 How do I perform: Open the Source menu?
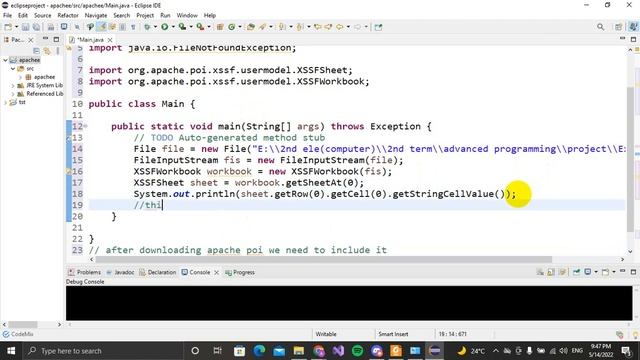42,16
